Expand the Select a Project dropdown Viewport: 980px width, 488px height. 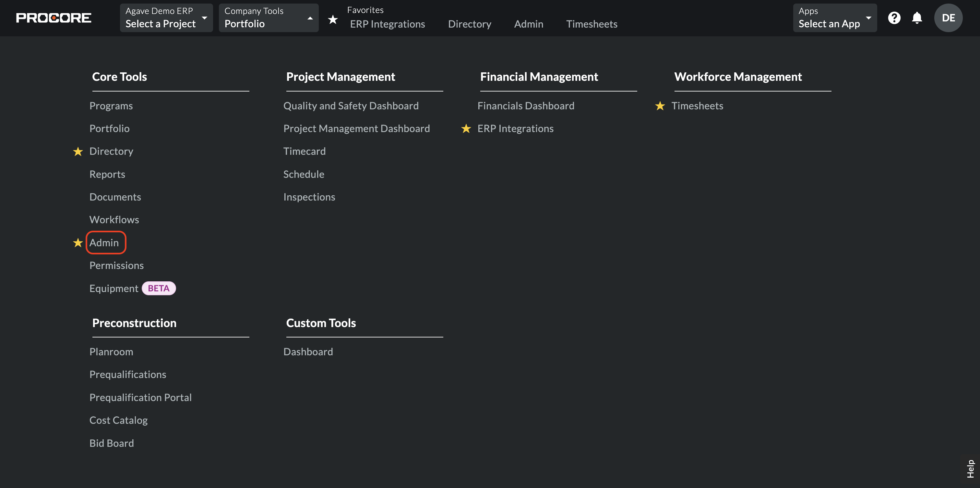tap(166, 18)
